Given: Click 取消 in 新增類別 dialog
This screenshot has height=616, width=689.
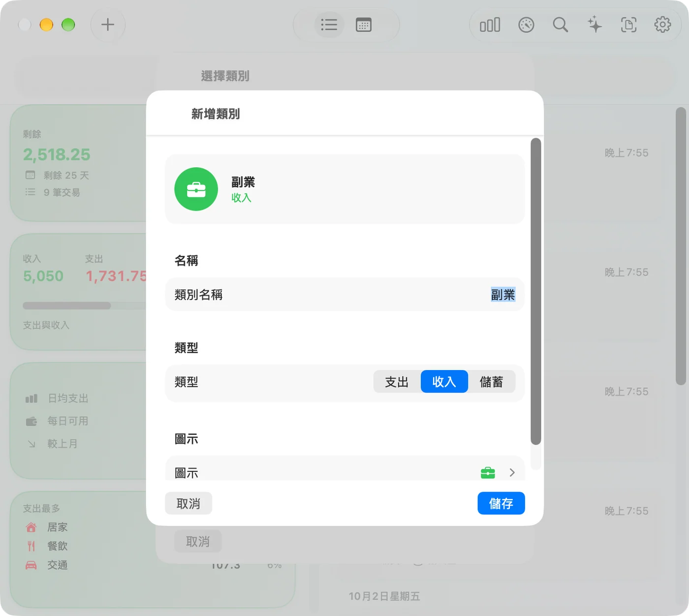Looking at the screenshot, I should tap(188, 503).
